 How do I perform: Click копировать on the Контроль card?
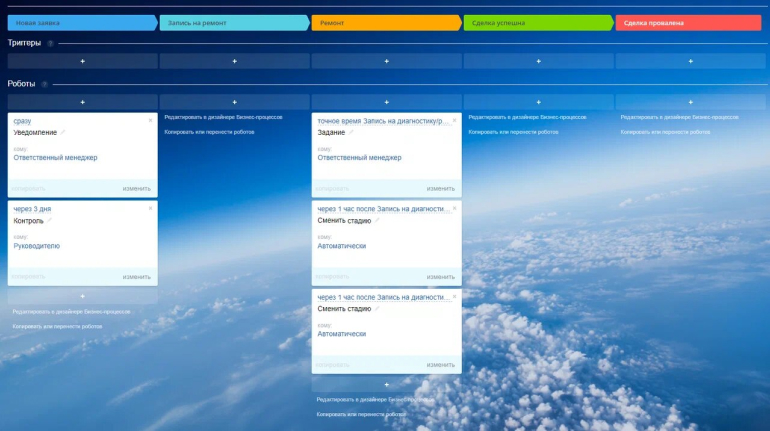point(28,276)
